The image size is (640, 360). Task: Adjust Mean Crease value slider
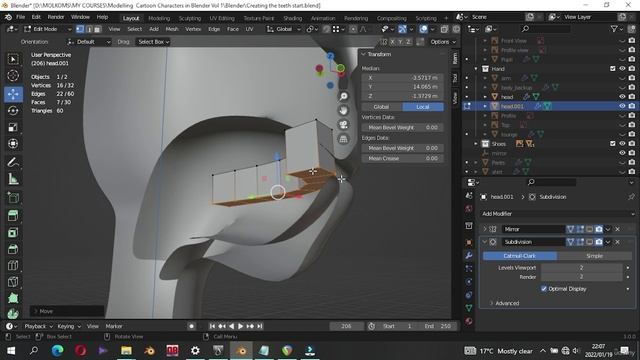(402, 158)
